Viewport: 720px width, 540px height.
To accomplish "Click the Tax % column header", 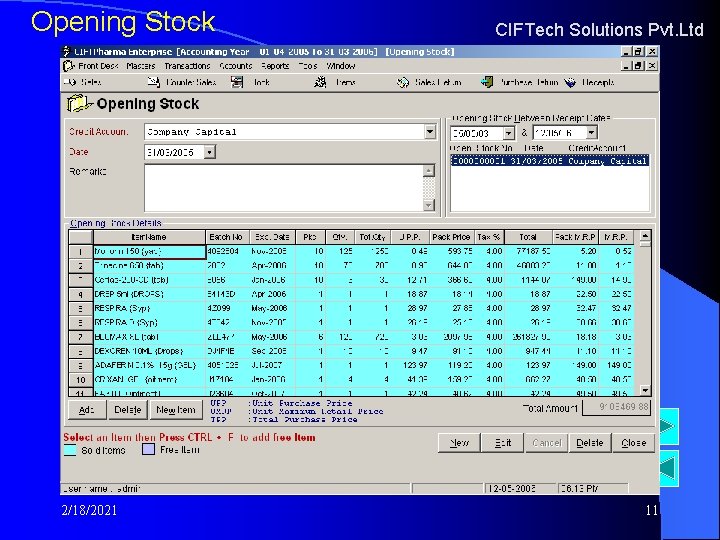I will (489, 237).
